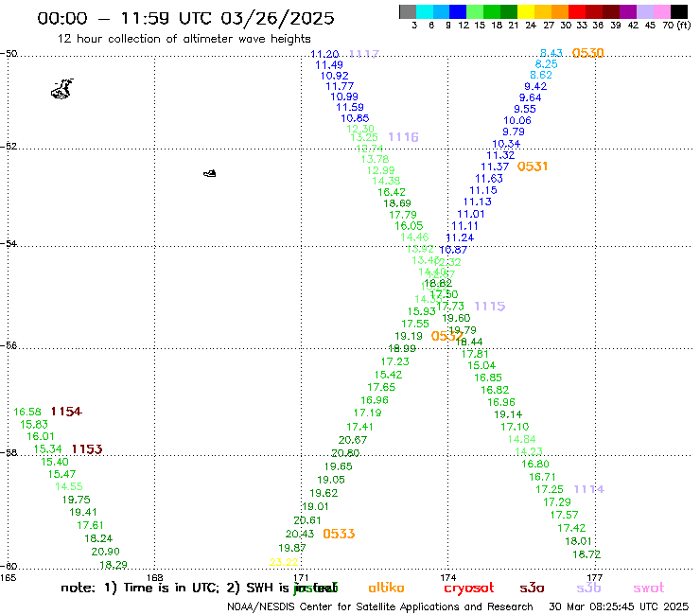Click the 174 longitude axis label
The width and height of the screenshot is (700, 615).
tap(447, 577)
